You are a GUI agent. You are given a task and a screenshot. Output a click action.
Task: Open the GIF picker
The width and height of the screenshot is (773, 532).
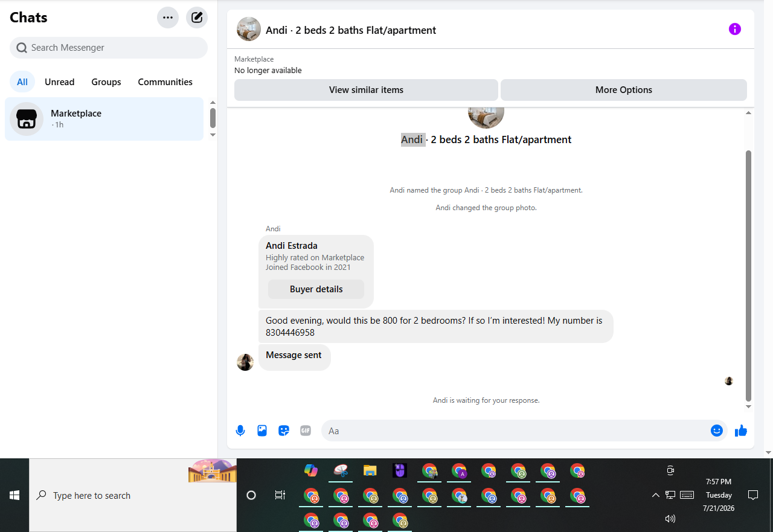coord(306,431)
